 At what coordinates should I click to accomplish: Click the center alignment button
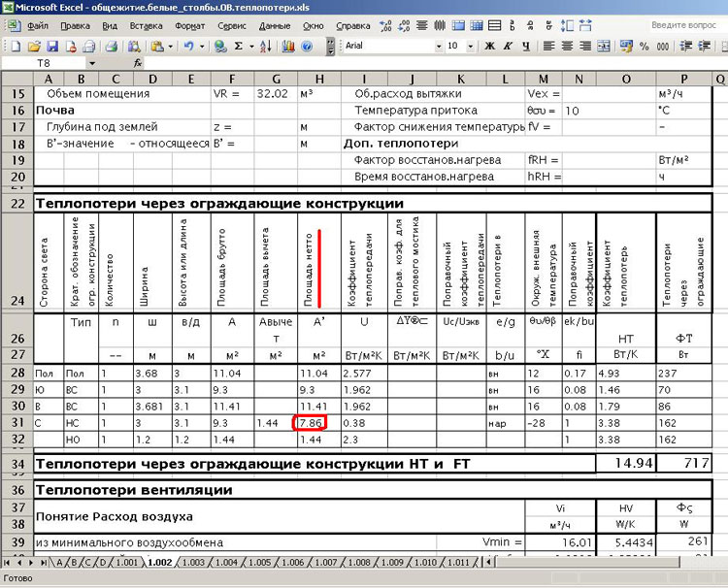567,46
